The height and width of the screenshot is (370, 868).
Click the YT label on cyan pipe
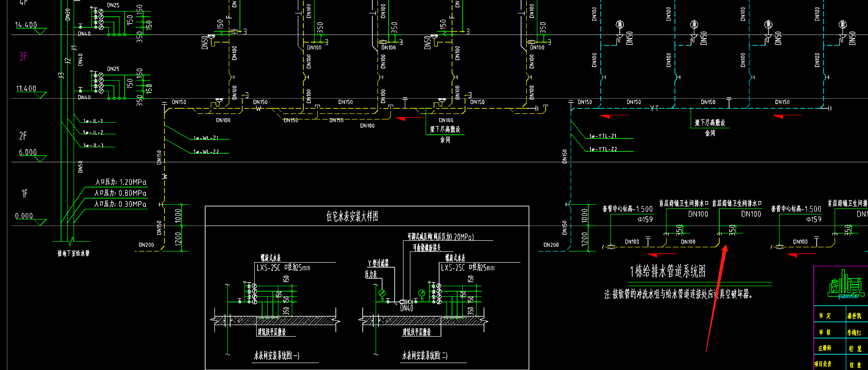(654, 108)
